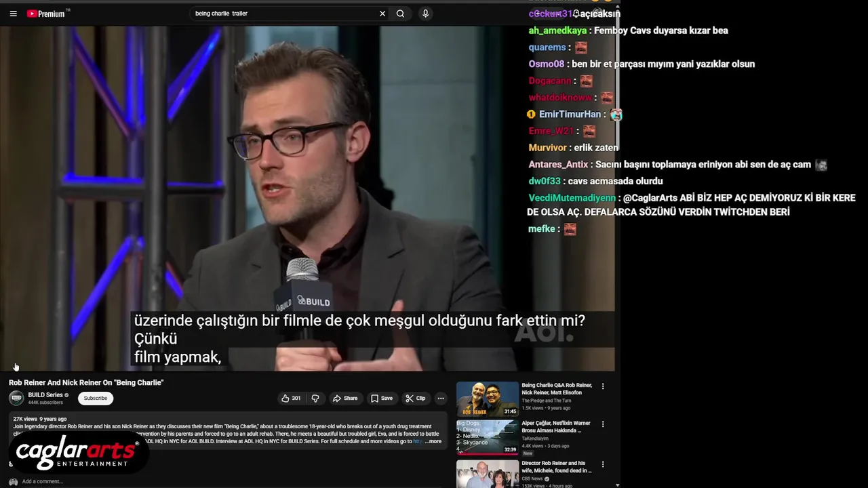This screenshot has height=488, width=868.
Task: Click the emote in mefke's message
Action: 570,229
